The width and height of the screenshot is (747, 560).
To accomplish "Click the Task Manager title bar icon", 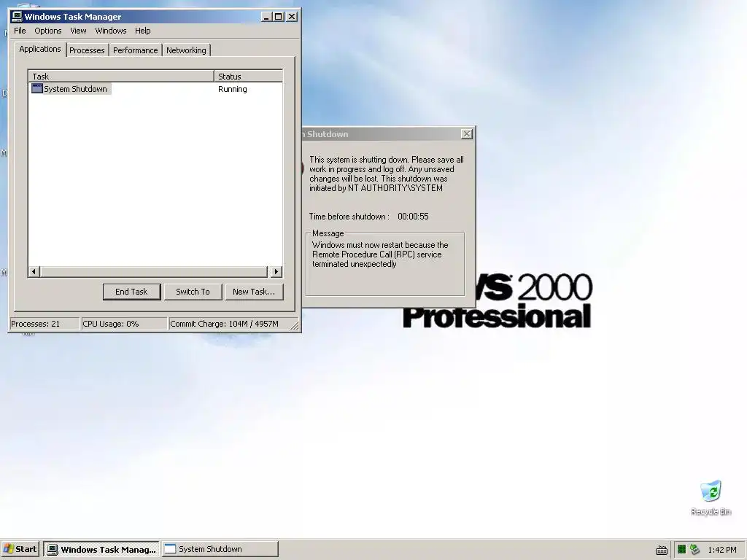I will [17, 17].
